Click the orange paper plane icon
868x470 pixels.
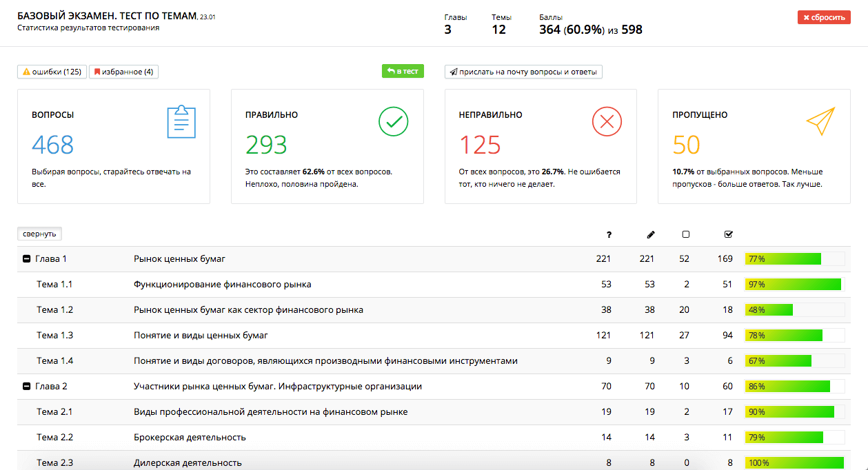[x=820, y=121]
